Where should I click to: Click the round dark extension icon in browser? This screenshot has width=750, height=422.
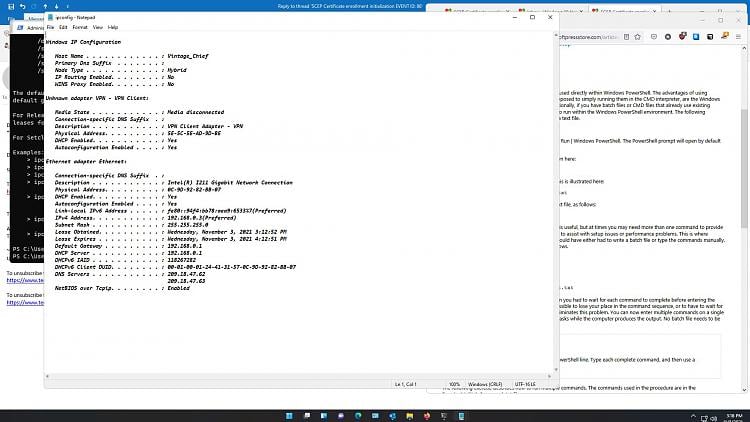[x=668, y=37]
